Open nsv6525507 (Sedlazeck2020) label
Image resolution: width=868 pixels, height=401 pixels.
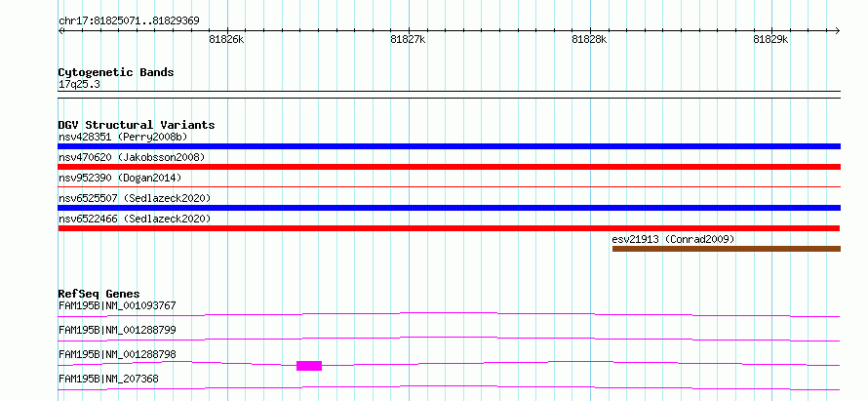(135, 198)
